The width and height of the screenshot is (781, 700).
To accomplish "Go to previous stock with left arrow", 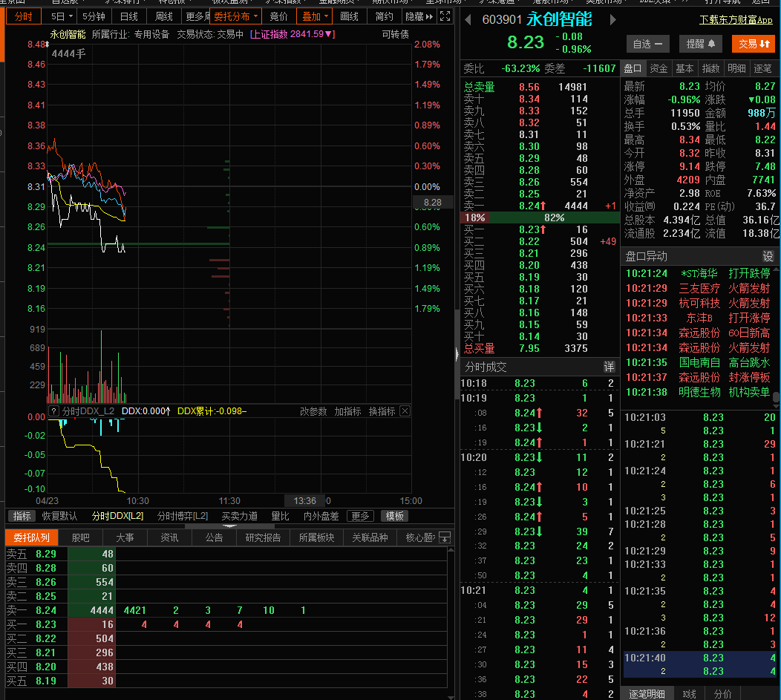I will click(x=468, y=19).
